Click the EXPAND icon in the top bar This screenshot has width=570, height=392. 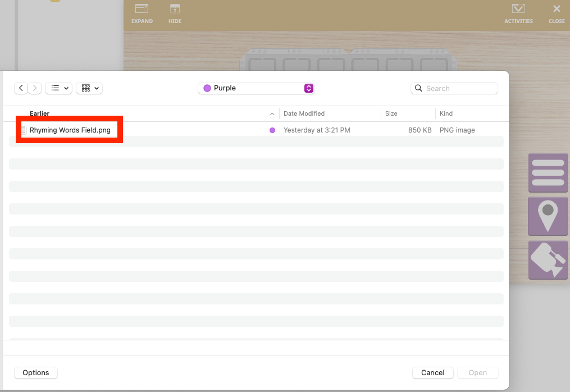(142, 10)
